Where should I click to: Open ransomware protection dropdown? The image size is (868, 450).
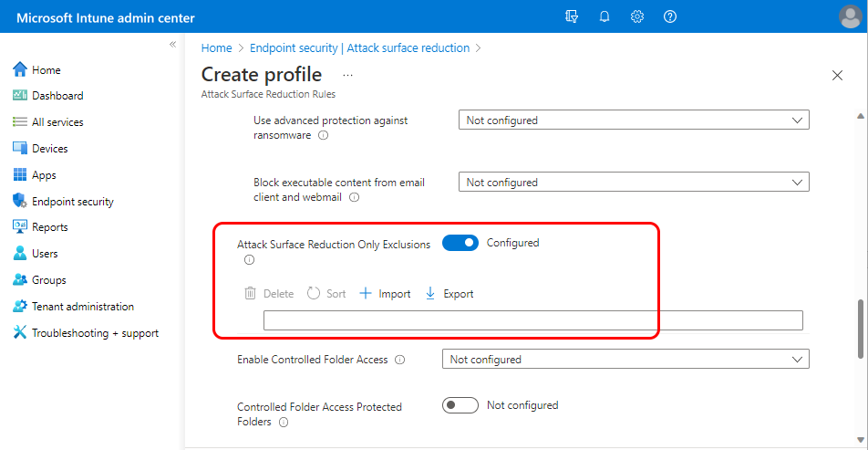[x=634, y=120]
